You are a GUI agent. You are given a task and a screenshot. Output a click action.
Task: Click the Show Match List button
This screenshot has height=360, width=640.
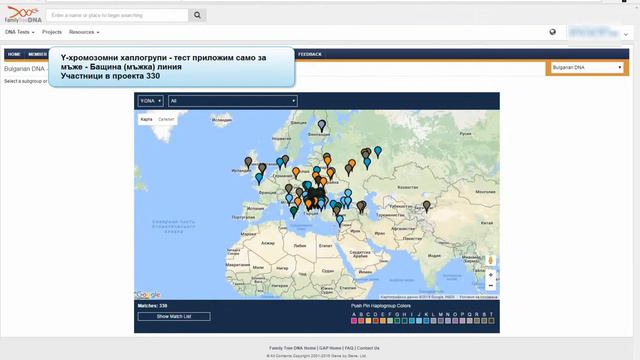[x=174, y=316]
